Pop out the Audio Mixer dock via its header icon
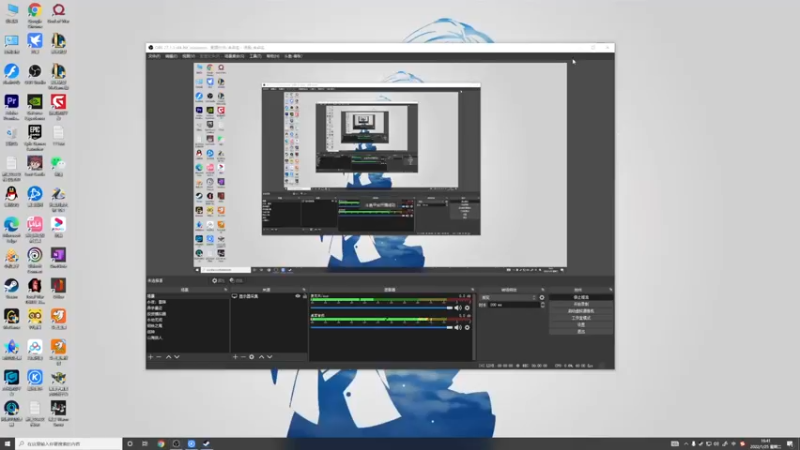This screenshot has width=800, height=450. click(472, 290)
